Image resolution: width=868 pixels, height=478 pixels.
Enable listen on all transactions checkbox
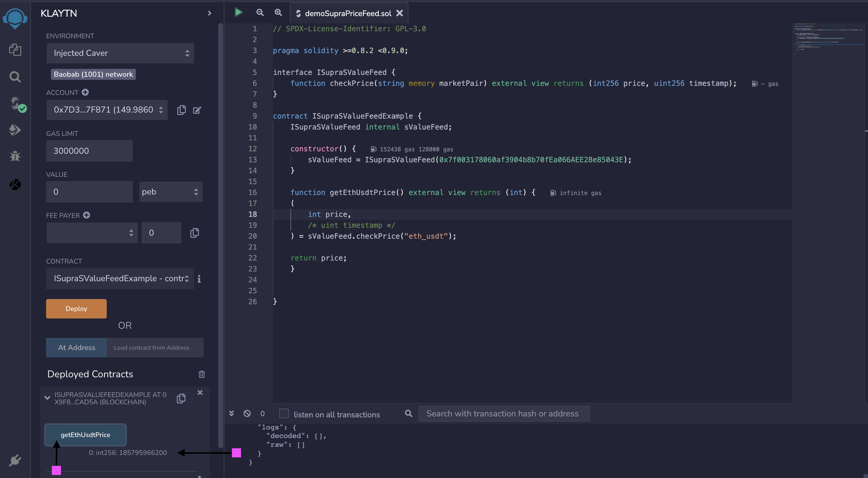284,413
